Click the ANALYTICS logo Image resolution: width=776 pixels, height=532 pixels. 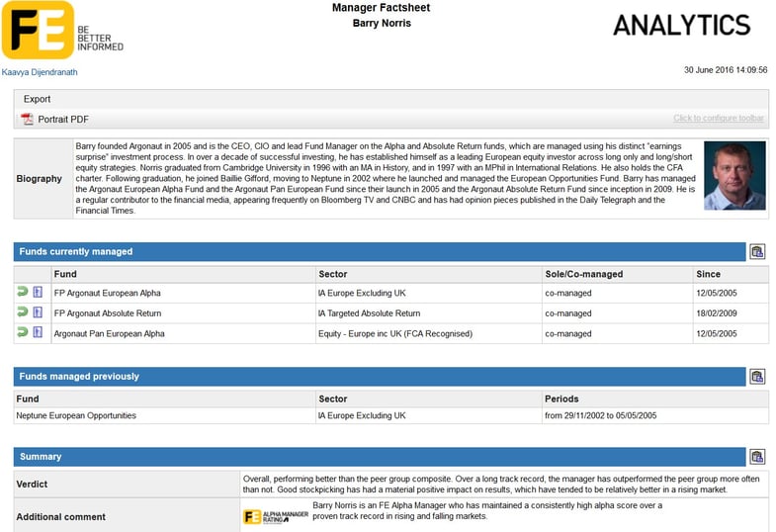point(682,26)
